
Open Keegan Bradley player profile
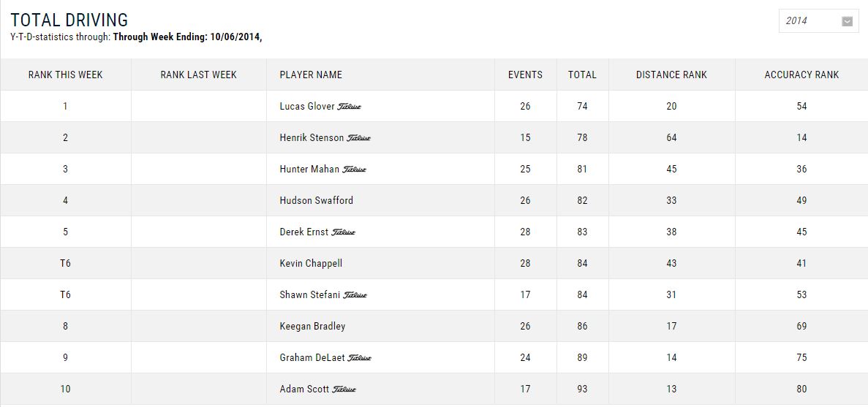pos(312,327)
